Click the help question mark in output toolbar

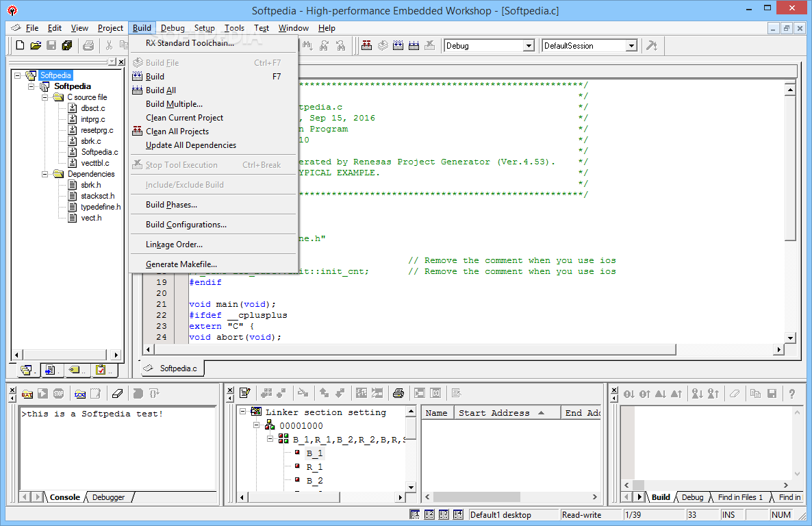(792, 394)
